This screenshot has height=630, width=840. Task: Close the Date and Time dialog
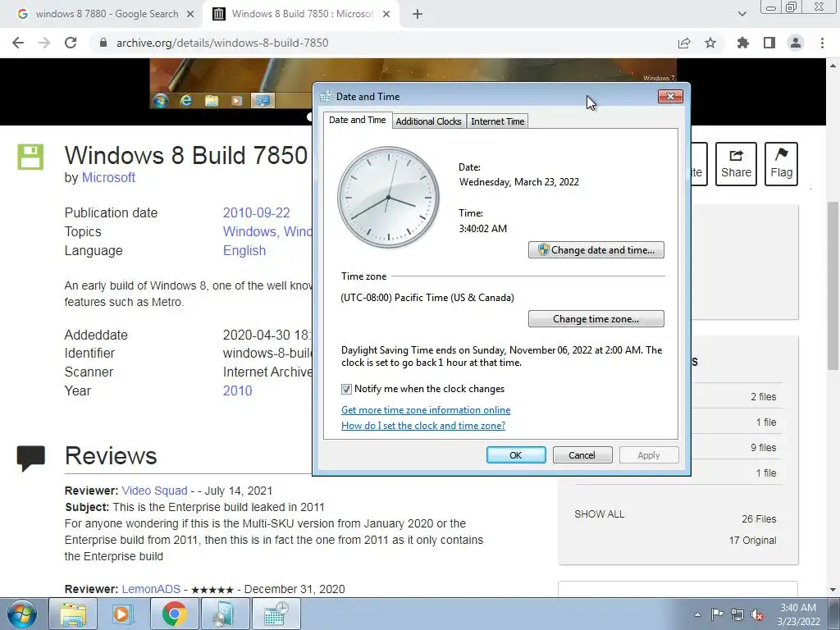(670, 97)
